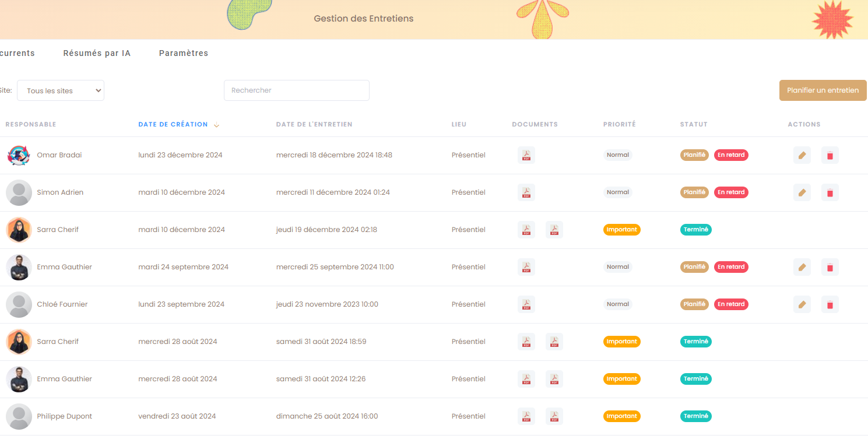Viewport: 868px width, 439px height.
Task: Select Sarra Cherif's avatar in December row
Action: coord(19,230)
